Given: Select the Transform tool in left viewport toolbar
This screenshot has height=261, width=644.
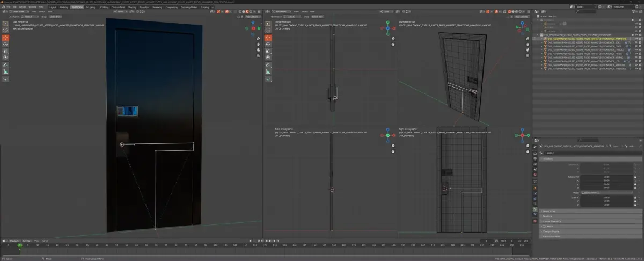Looking at the screenshot, I should click(x=6, y=57).
